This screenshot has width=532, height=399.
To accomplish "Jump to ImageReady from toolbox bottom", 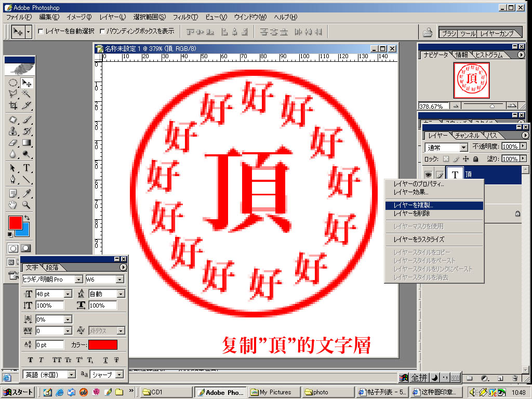I will click(13, 275).
